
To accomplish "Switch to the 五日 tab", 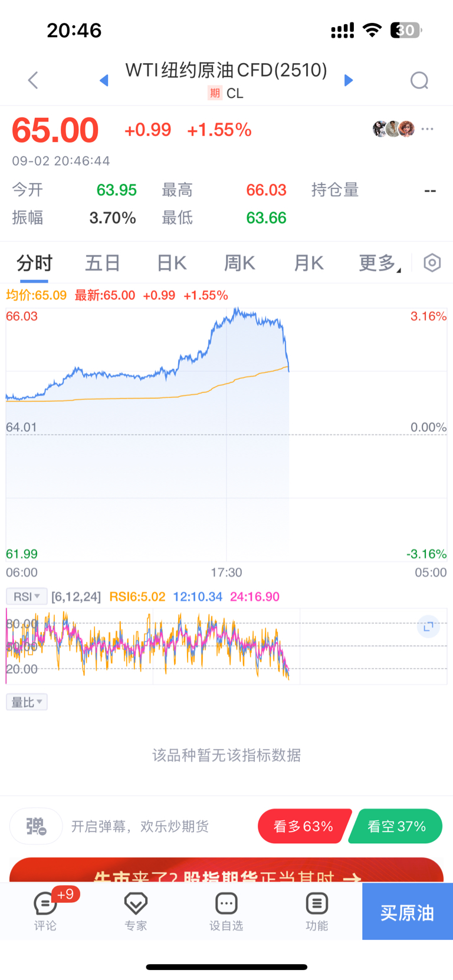I will click(103, 263).
